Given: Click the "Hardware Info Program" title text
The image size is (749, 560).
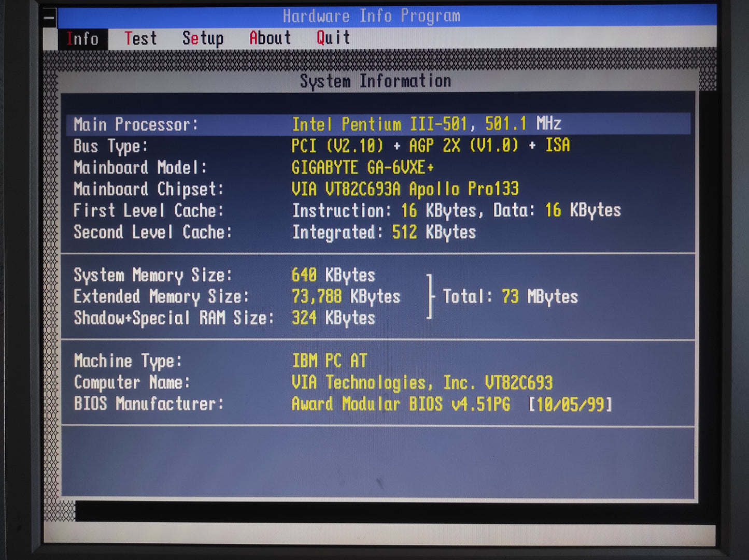Looking at the screenshot, I should coord(372,16).
